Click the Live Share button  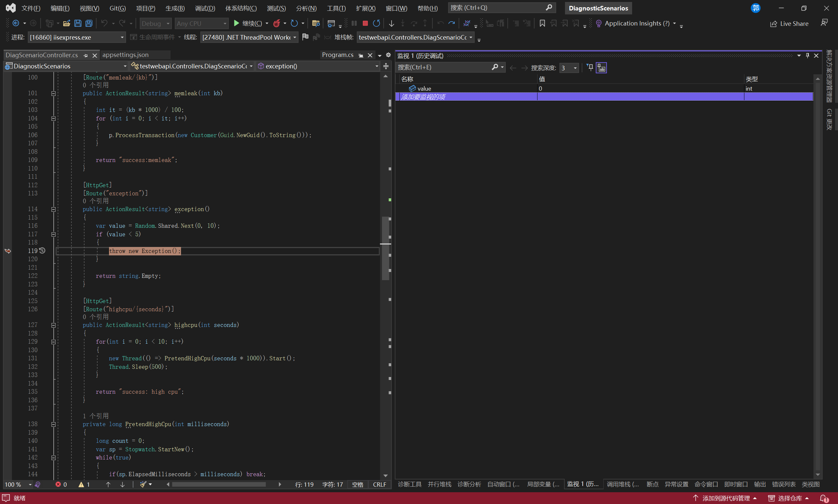[789, 24]
